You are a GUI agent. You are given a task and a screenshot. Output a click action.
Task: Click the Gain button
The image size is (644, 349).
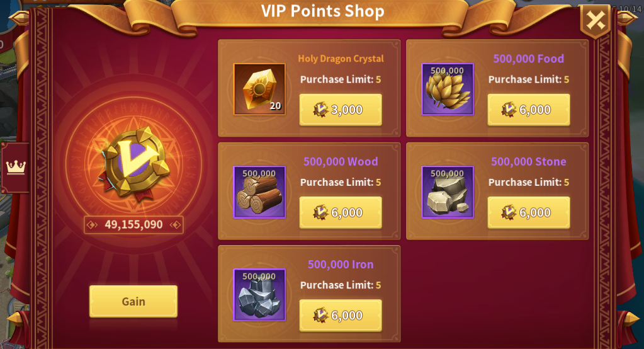click(133, 301)
